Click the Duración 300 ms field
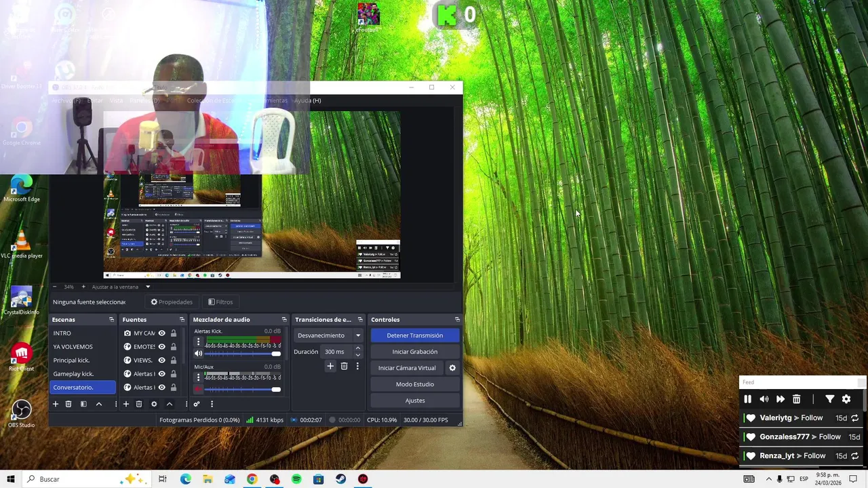Image resolution: width=868 pixels, height=488 pixels. 337,352
